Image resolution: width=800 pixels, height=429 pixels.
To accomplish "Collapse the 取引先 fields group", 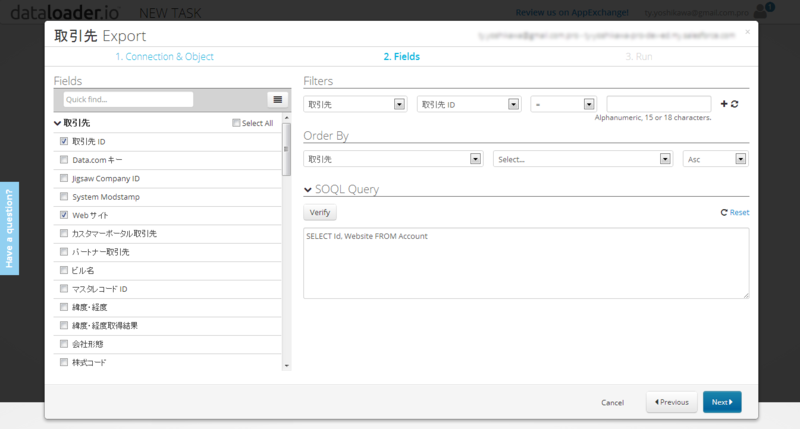I will (x=58, y=123).
